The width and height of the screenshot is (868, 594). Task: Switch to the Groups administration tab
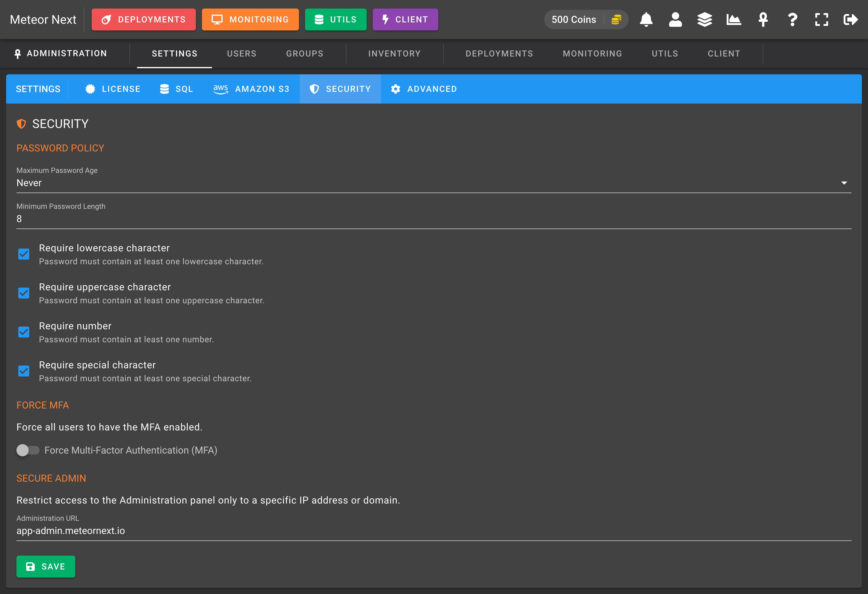305,53
